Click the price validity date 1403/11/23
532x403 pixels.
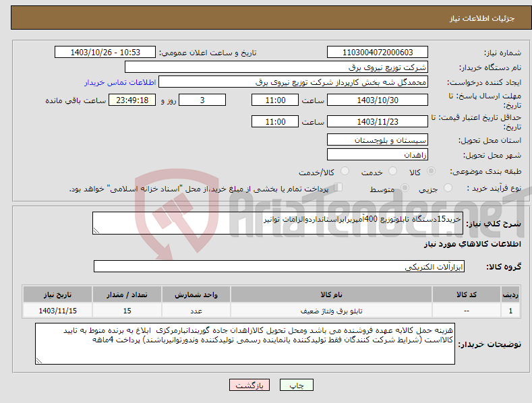[x=378, y=121]
